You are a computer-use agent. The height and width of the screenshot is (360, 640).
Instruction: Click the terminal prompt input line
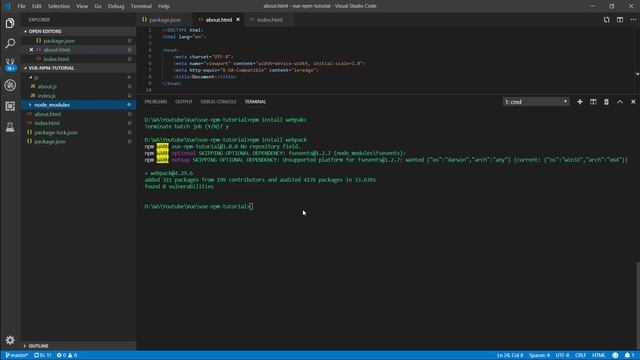[x=199, y=207]
